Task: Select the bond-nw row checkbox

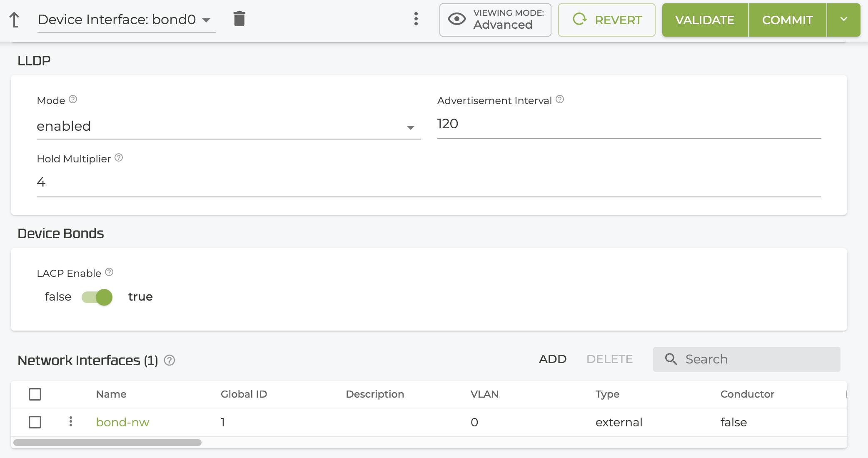Action: click(x=35, y=422)
